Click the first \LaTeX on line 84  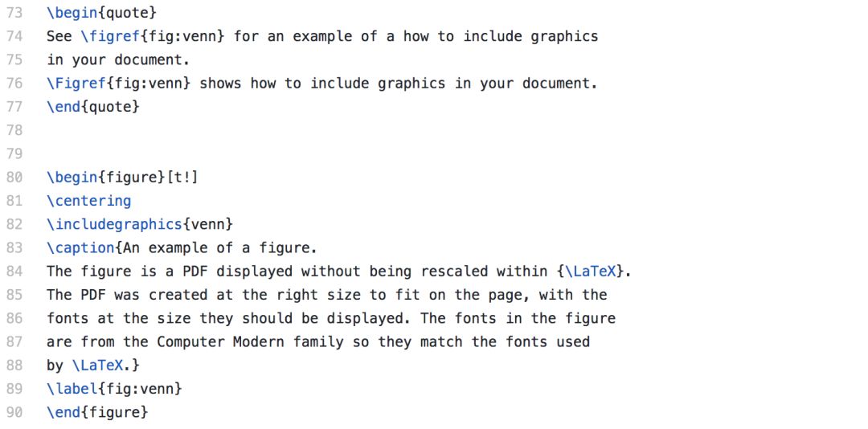(x=592, y=272)
